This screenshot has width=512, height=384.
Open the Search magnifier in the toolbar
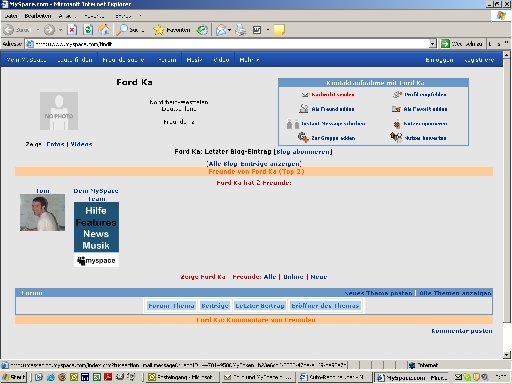123,30
